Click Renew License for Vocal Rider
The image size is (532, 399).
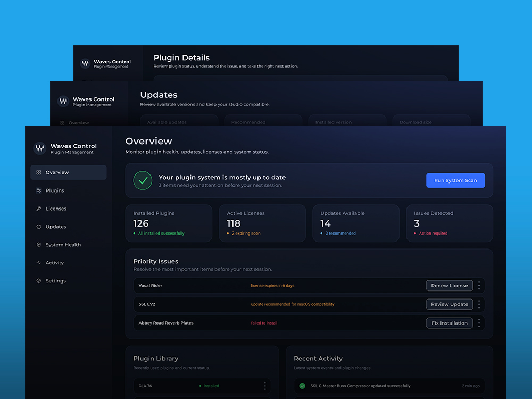click(x=450, y=285)
